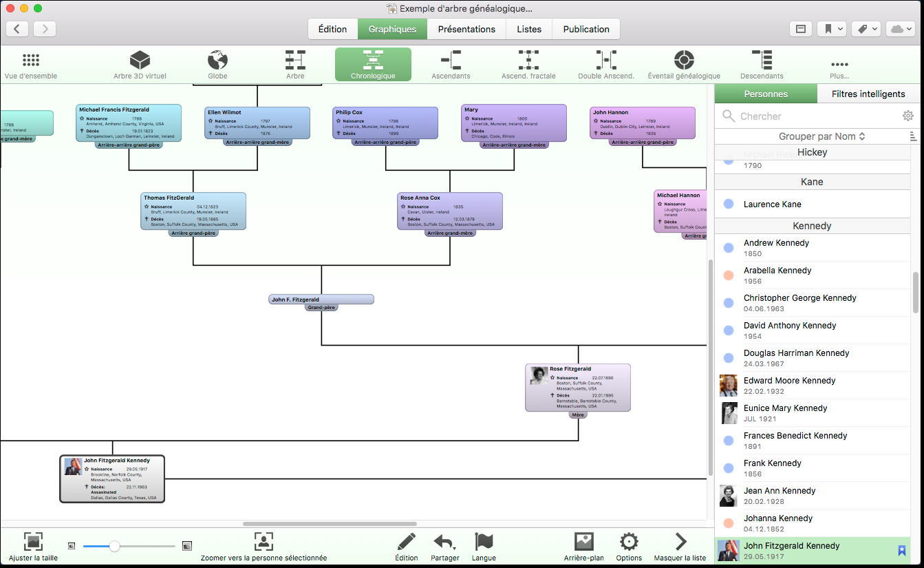Open the Ascendants chart
The height and width of the screenshot is (568, 924).
pyautogui.click(x=451, y=66)
